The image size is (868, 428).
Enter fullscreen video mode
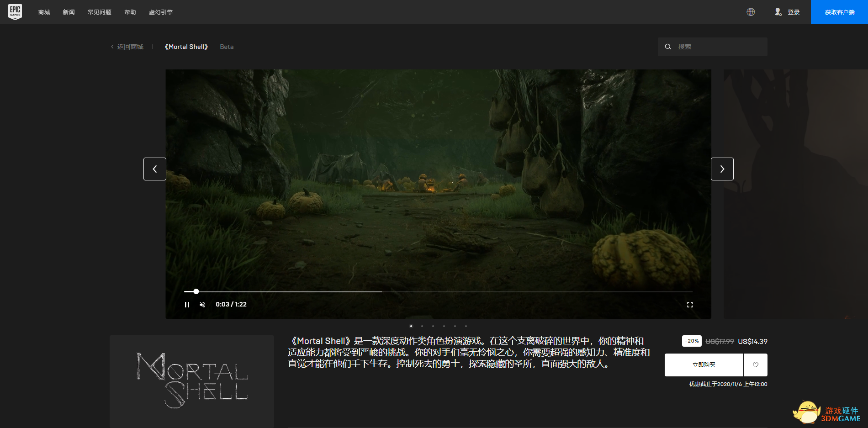tap(690, 305)
